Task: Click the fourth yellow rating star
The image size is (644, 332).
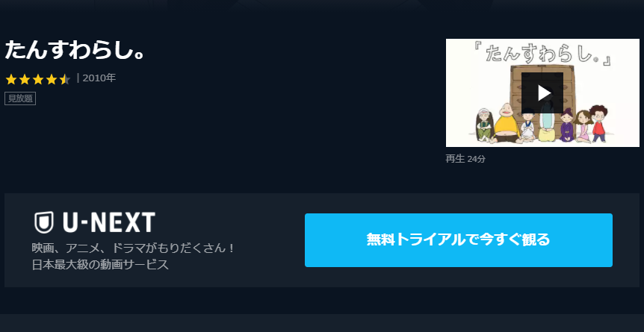Action: [x=52, y=79]
